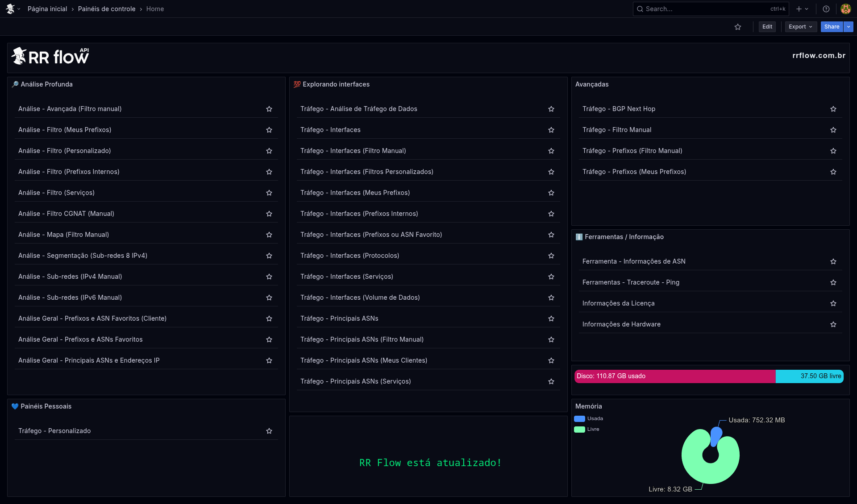The width and height of the screenshot is (857, 504).
Task: Click the plus icon to create new item
Action: pos(798,9)
